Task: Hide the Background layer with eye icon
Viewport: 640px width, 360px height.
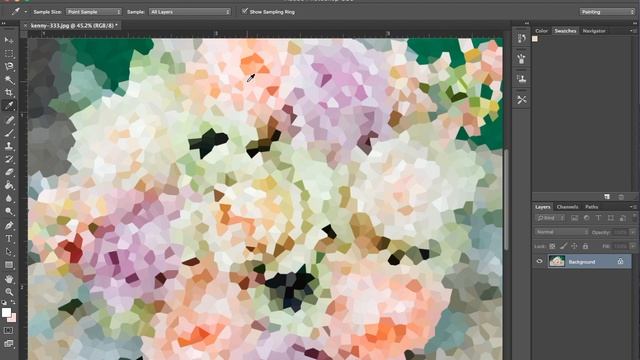Action: coord(539,262)
